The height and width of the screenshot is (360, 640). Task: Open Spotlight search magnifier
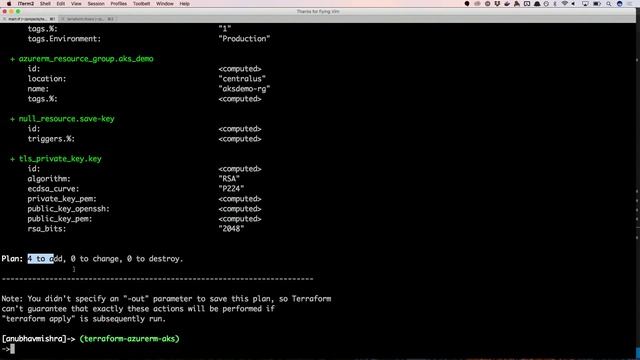609,4
